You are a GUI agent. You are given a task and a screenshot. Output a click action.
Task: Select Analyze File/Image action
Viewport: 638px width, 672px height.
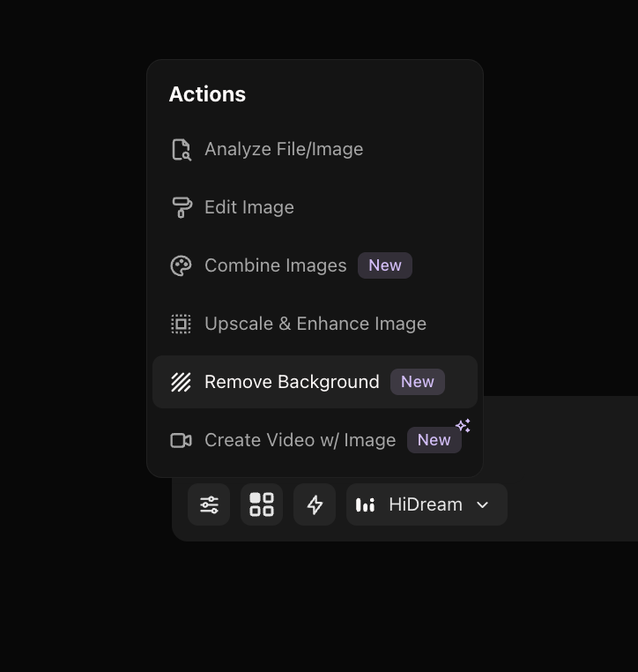(315, 149)
